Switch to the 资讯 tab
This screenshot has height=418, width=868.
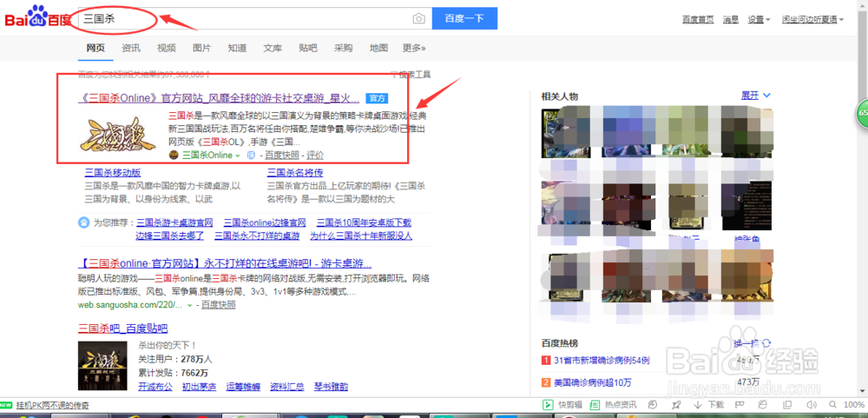point(131,49)
